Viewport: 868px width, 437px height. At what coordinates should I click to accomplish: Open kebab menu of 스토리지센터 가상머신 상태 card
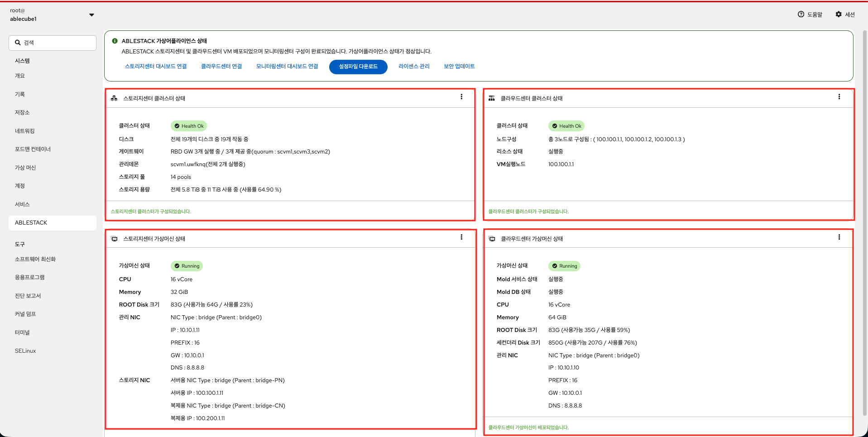point(461,237)
